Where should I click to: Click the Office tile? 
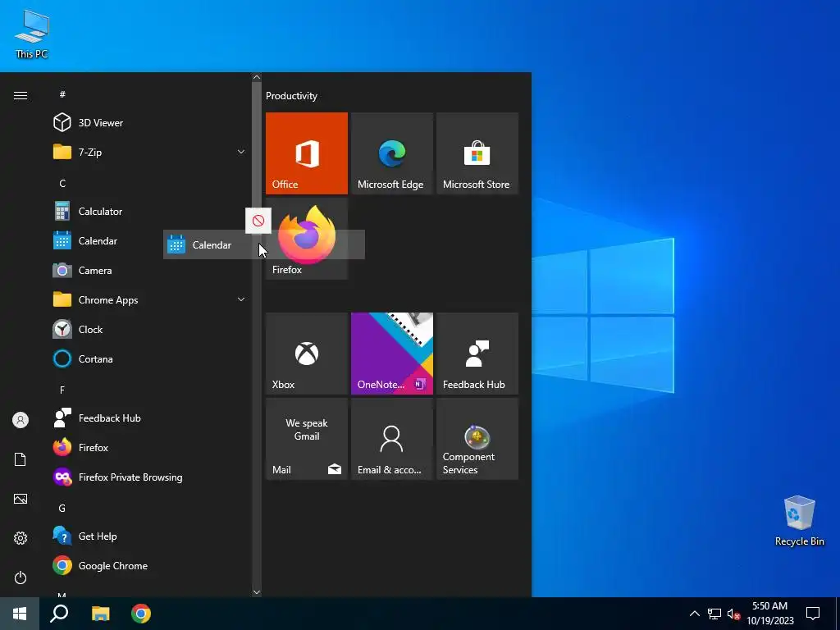pos(307,153)
